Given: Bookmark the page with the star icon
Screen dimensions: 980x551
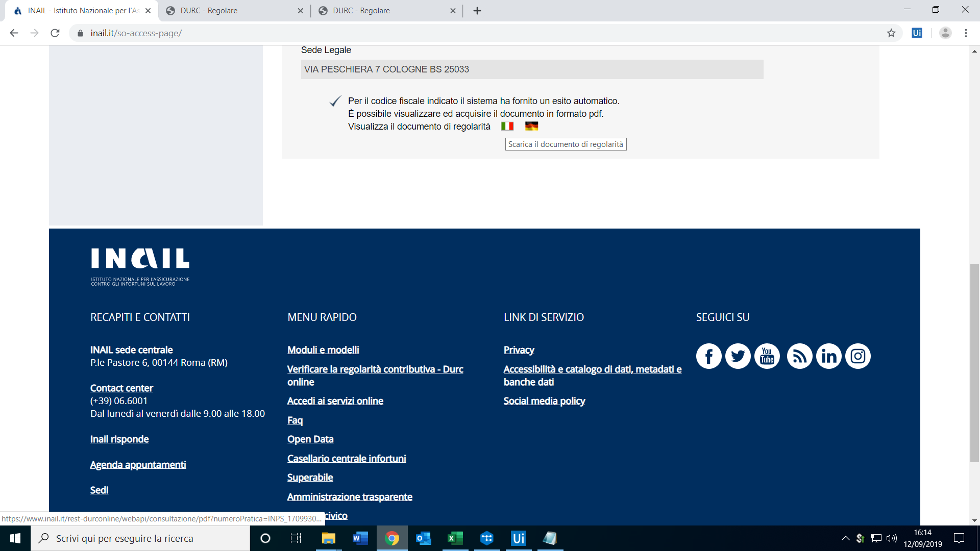Looking at the screenshot, I should pos(892,33).
